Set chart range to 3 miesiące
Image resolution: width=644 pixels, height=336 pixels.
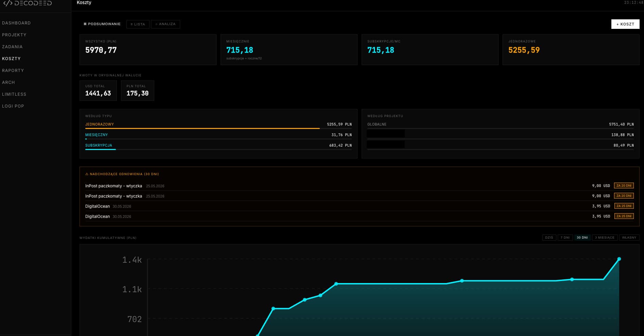[605, 238]
